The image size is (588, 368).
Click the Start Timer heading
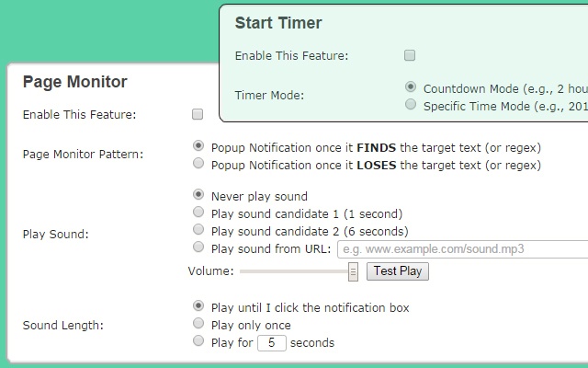[278, 23]
